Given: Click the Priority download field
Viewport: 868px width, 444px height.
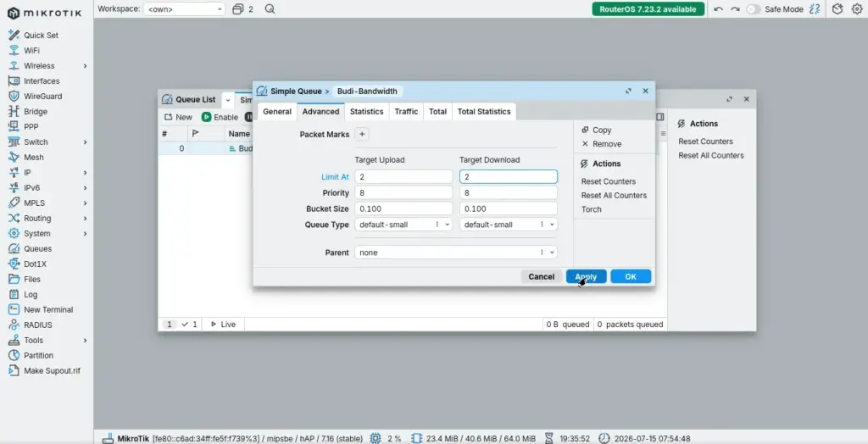Looking at the screenshot, I should 509,192.
